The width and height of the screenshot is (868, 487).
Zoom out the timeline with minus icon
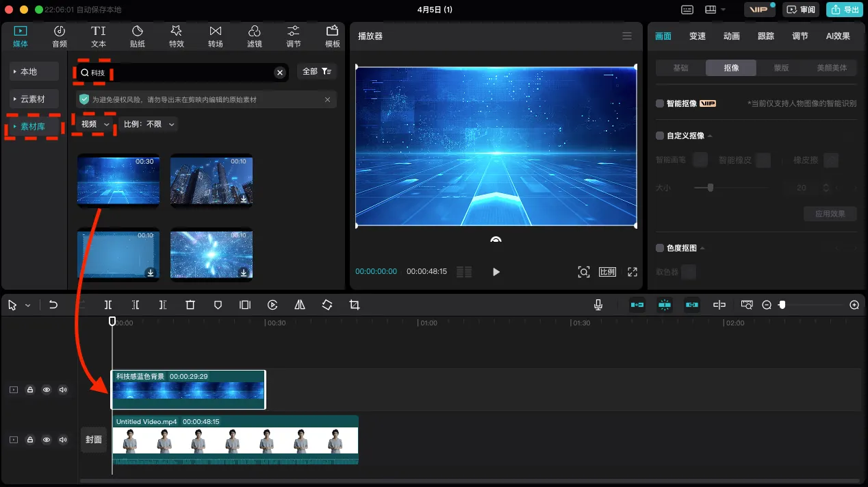coord(767,305)
